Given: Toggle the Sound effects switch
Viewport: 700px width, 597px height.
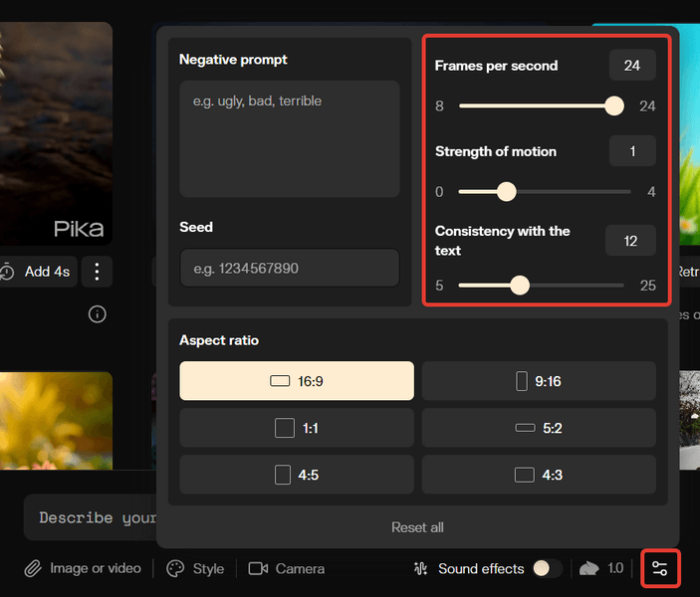Looking at the screenshot, I should click(x=548, y=568).
